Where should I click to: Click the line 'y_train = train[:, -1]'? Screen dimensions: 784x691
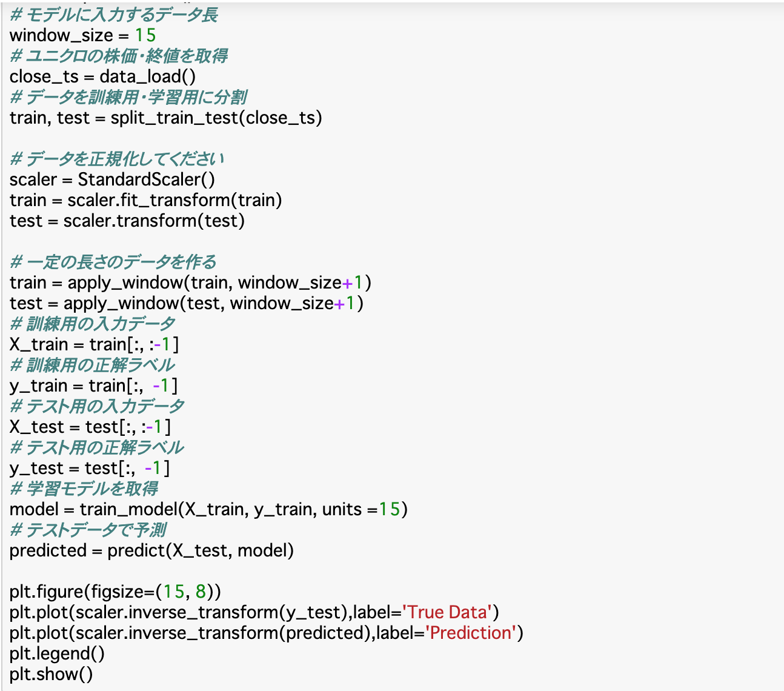94,386
